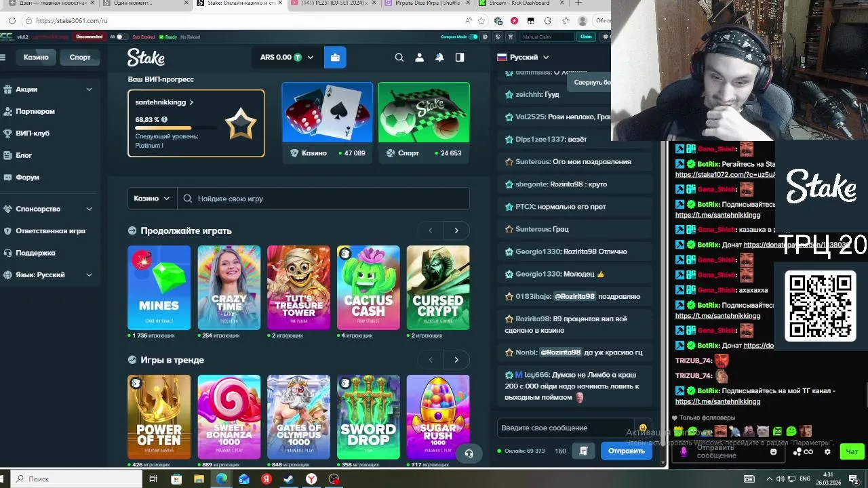Open emoji picker in Stake chat input
The image size is (868, 488).
click(x=643, y=428)
